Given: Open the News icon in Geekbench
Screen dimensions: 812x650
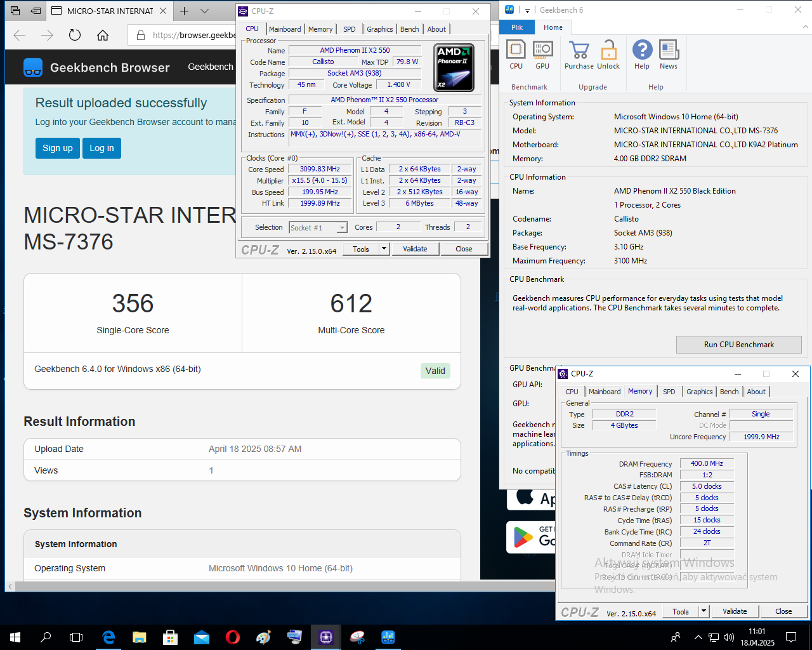Looking at the screenshot, I should pyautogui.click(x=669, y=55).
